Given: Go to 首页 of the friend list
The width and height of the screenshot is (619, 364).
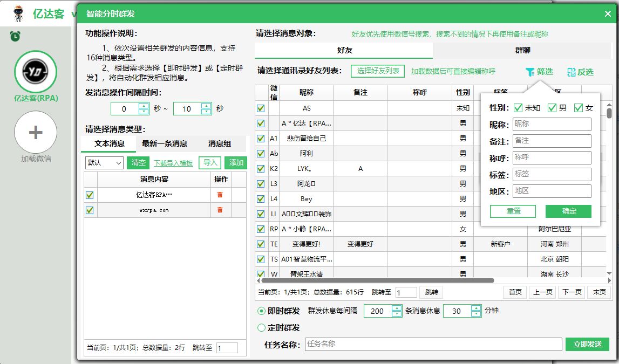Looking at the screenshot, I should [x=515, y=292].
